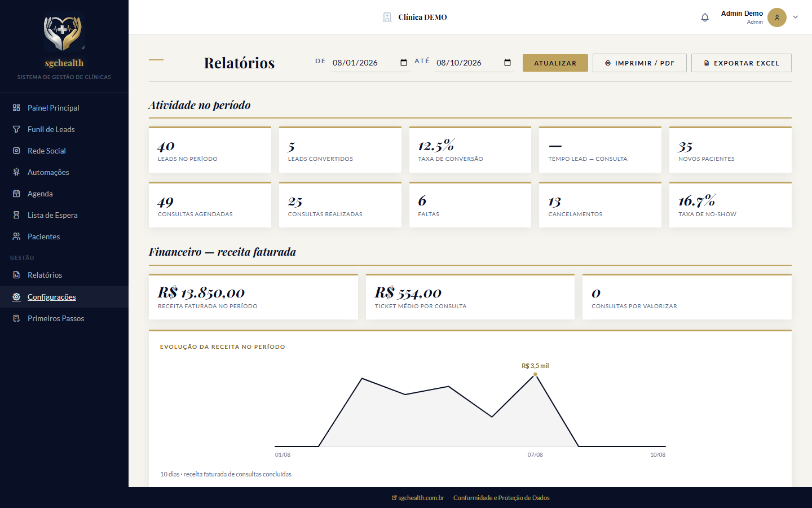Go to Funil de Leads
Screen dimensions: 812x508
(x=64, y=129)
